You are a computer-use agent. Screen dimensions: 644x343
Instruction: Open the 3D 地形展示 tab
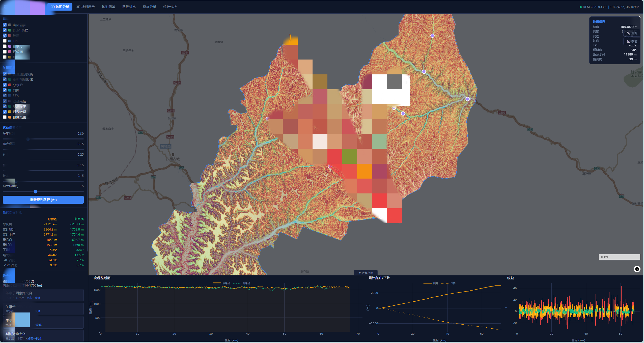coord(85,7)
